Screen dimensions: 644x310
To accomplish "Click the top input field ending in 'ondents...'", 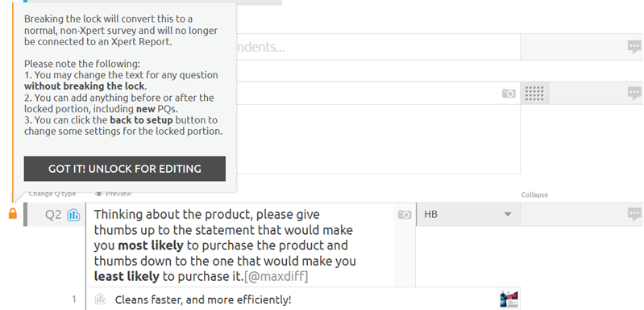I will (x=378, y=47).
